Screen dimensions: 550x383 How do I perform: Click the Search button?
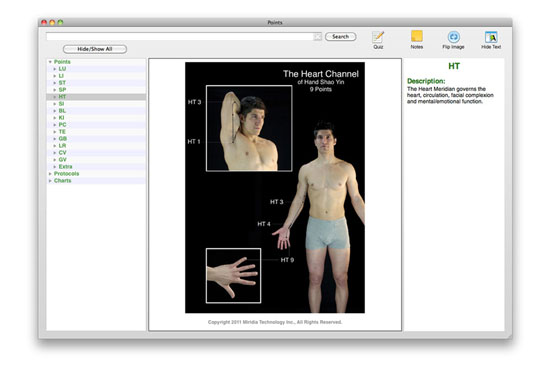(x=341, y=36)
